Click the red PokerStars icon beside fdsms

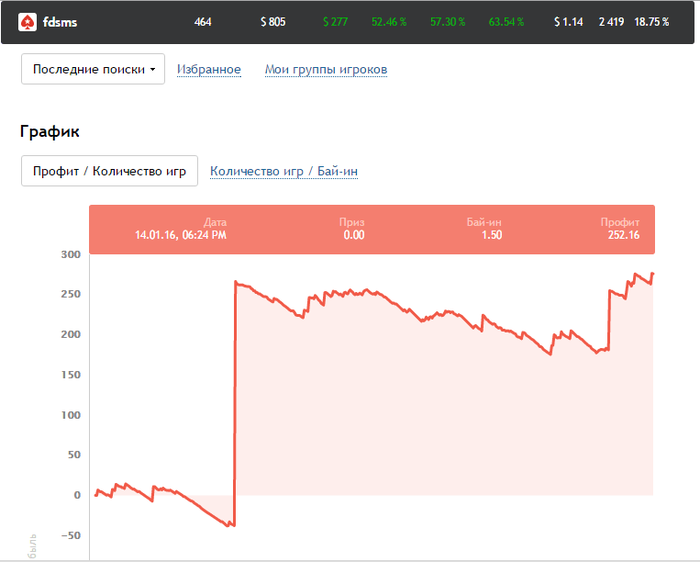pos(27,21)
